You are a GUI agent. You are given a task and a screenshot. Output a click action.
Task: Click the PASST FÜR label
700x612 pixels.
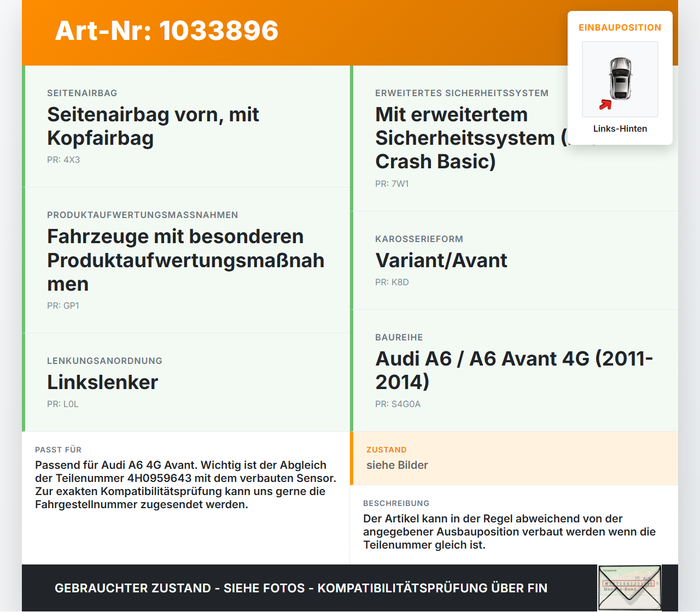[58, 450]
